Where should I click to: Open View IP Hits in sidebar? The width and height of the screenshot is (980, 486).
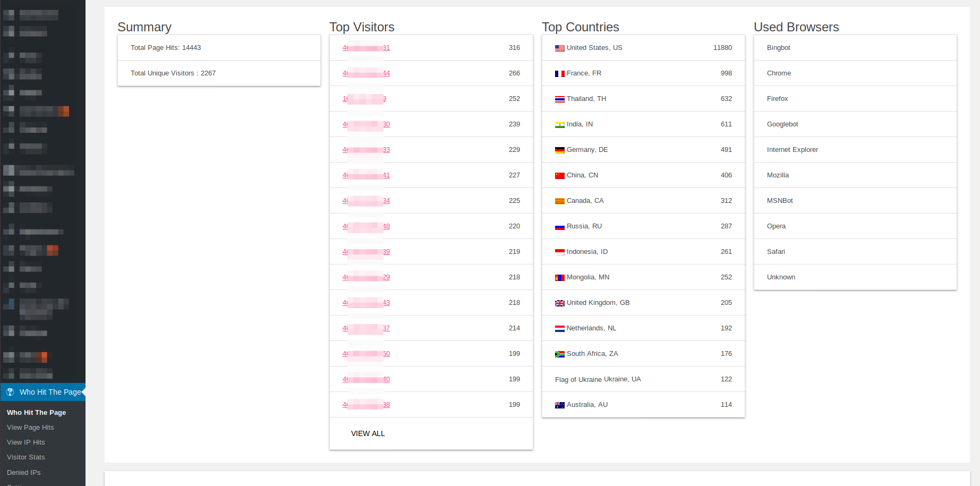(26, 442)
